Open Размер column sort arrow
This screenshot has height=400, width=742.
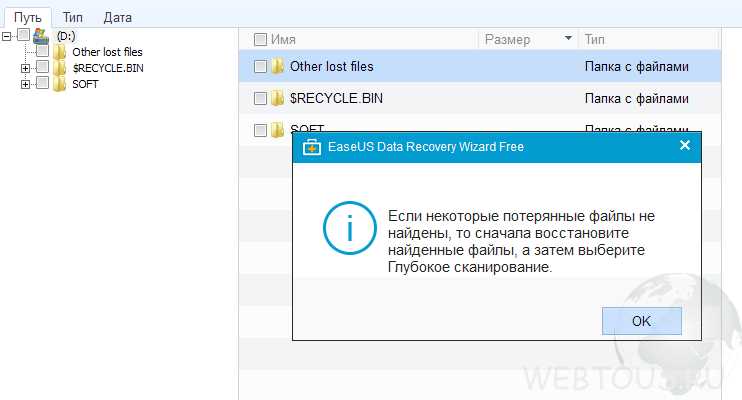pyautogui.click(x=568, y=38)
